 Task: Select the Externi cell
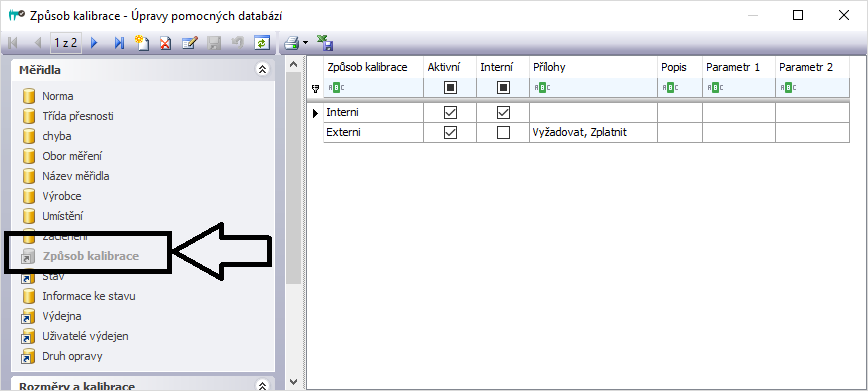[x=374, y=133]
